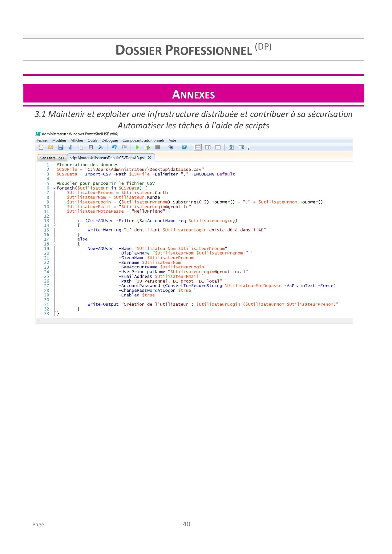Close the sciptAjouterUtilisateursDepuisCSVDansAD.ps1 tab

pyautogui.click(x=150, y=158)
